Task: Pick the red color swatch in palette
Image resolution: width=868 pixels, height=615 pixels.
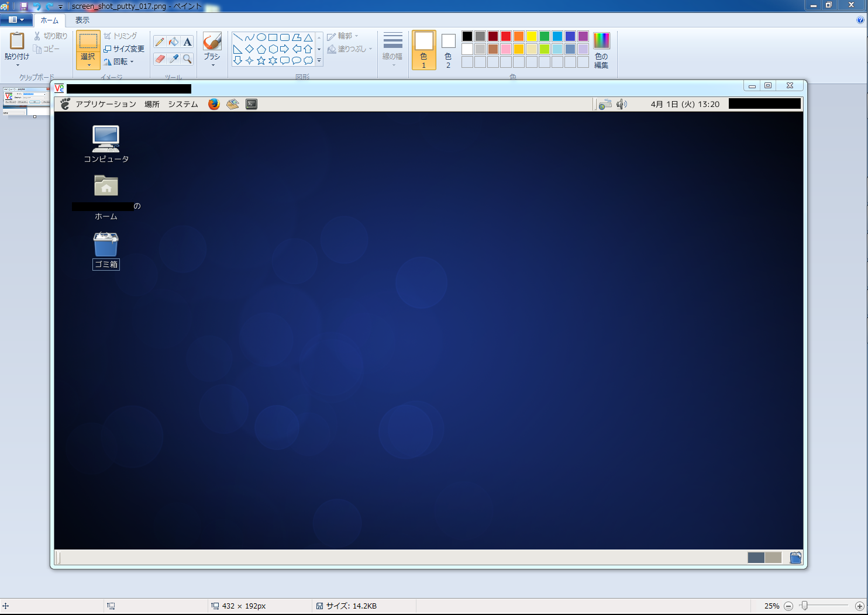Action: [x=506, y=36]
